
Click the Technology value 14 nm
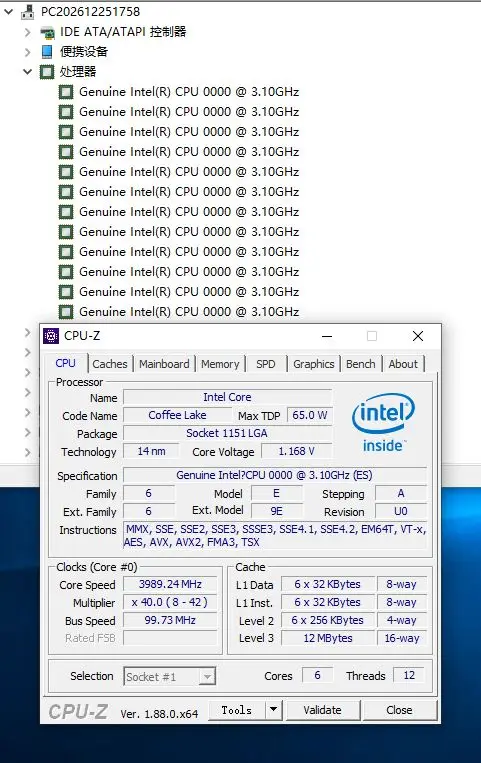click(151, 451)
